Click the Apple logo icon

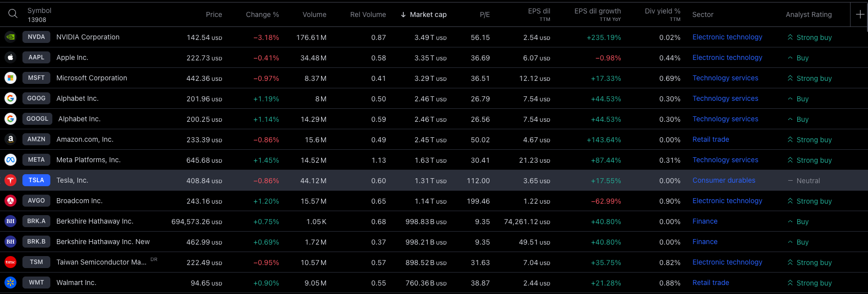[10, 57]
